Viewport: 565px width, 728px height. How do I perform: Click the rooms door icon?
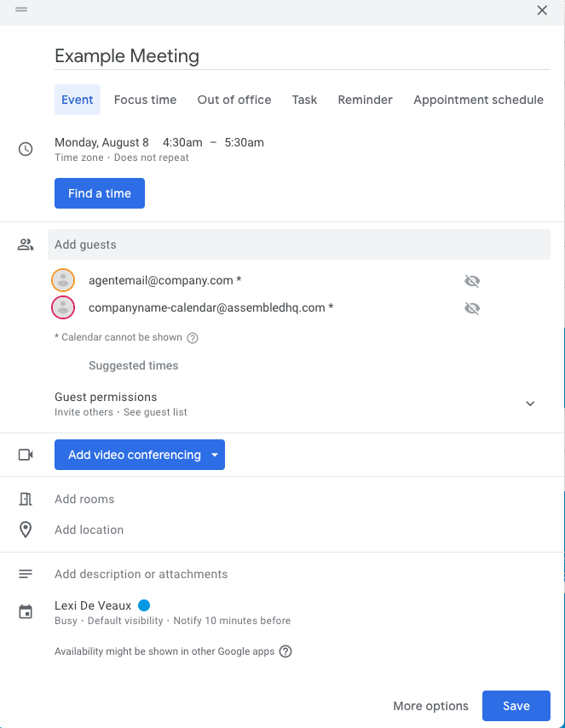[26, 499]
